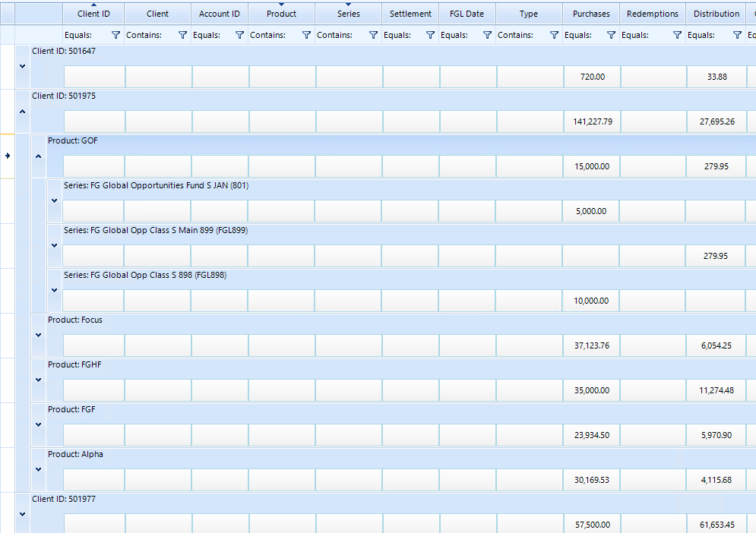Expand the Product: Alpha group
This screenshot has width=756, height=533.
pos(38,470)
